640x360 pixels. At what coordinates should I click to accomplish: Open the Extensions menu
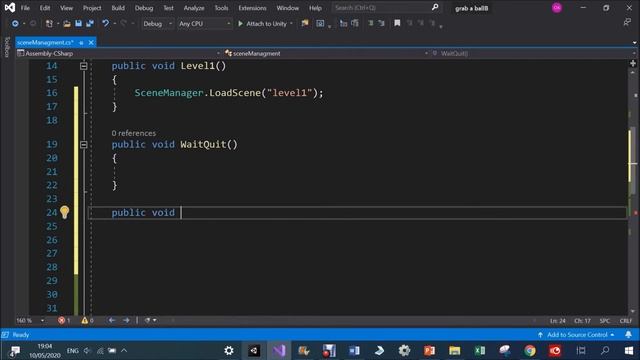click(252, 8)
